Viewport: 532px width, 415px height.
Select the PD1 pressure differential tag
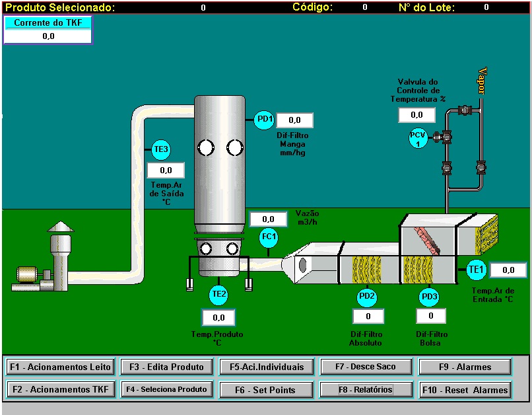click(x=264, y=120)
